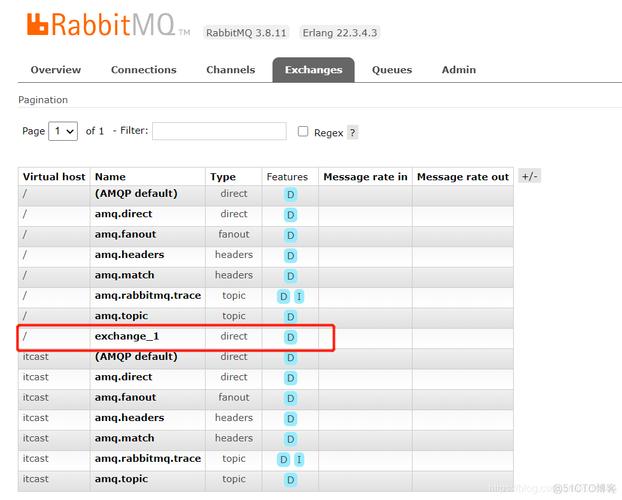This screenshot has width=622, height=500.
Task: Sort by Virtual host column
Action: click(54, 177)
